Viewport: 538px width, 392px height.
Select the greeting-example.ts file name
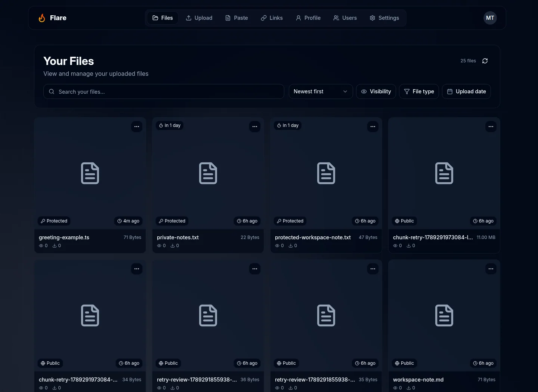pos(64,237)
